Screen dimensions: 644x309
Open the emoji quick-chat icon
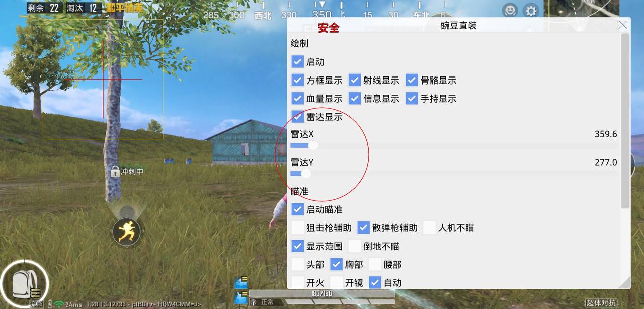tap(509, 10)
